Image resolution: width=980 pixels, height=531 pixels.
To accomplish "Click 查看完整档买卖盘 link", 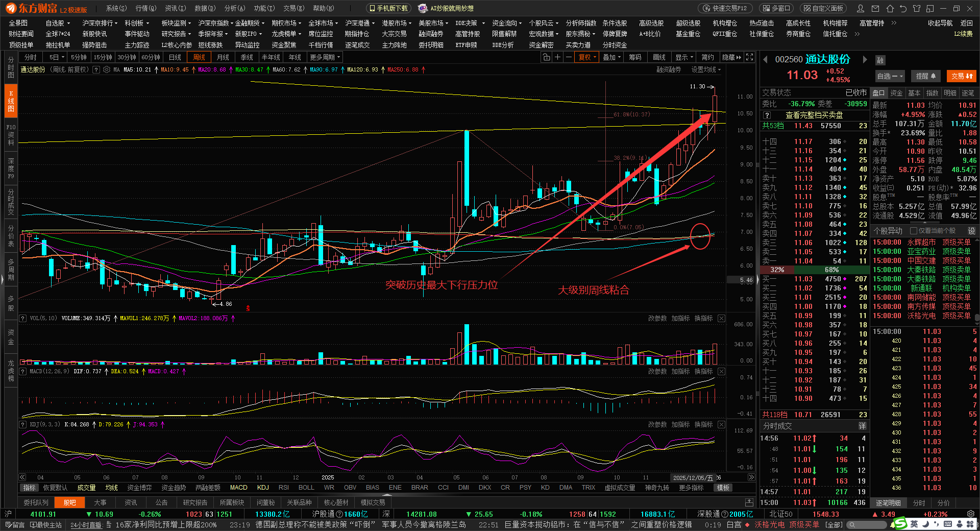I will point(814,115).
